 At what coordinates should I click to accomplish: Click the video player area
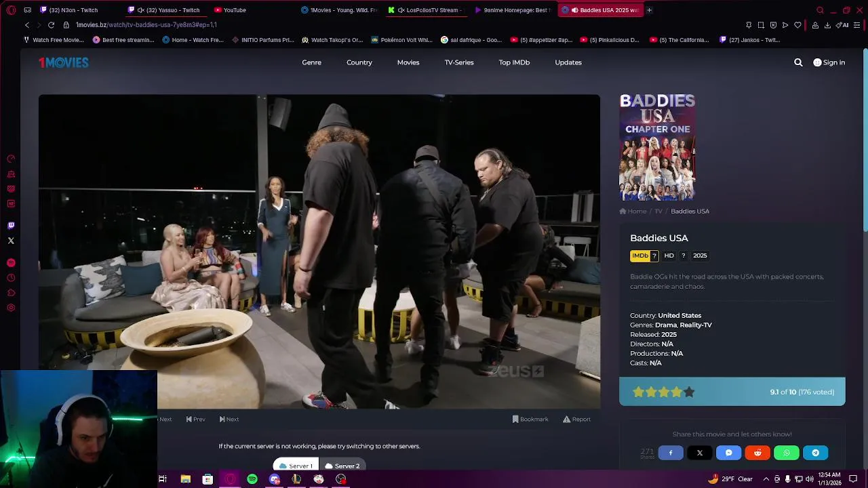(x=319, y=251)
